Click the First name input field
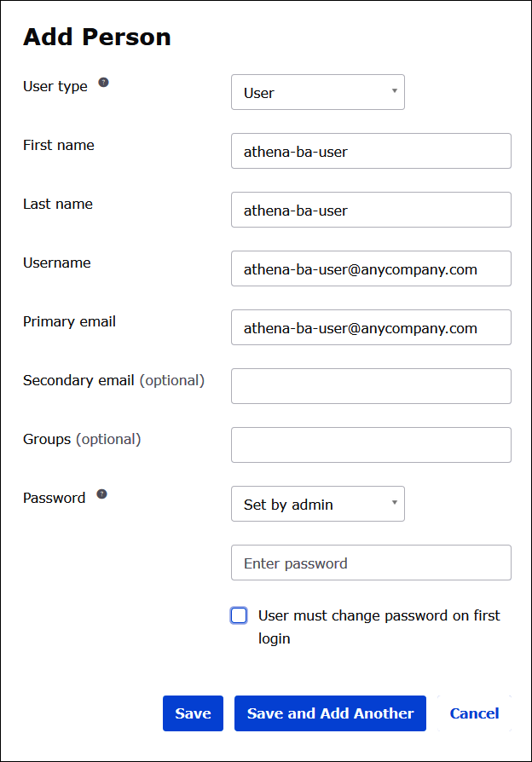 coord(371,151)
